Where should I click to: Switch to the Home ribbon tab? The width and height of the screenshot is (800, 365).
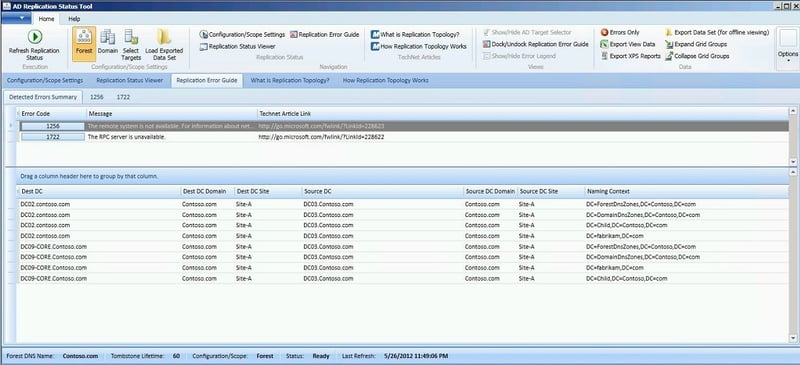[x=46, y=19]
